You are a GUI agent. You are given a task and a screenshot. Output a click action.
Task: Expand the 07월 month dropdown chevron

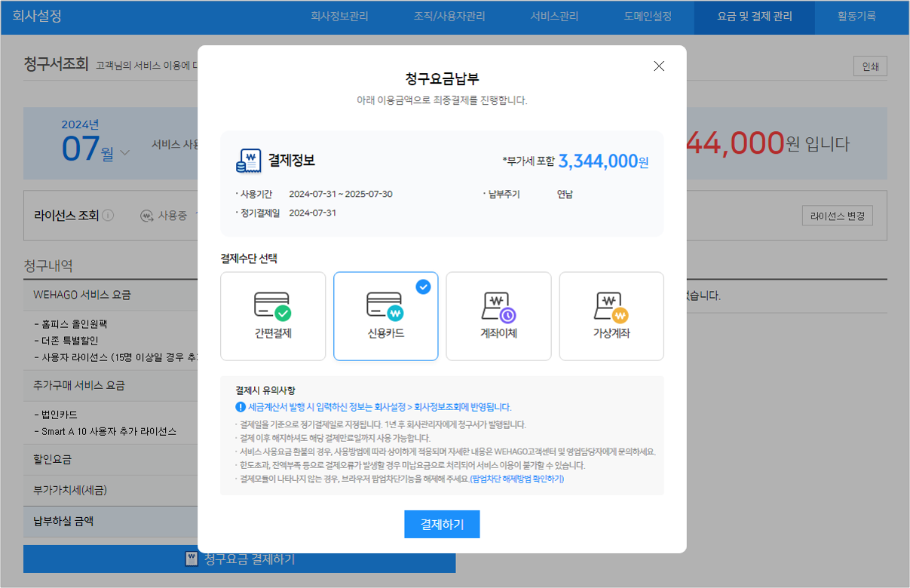(124, 152)
